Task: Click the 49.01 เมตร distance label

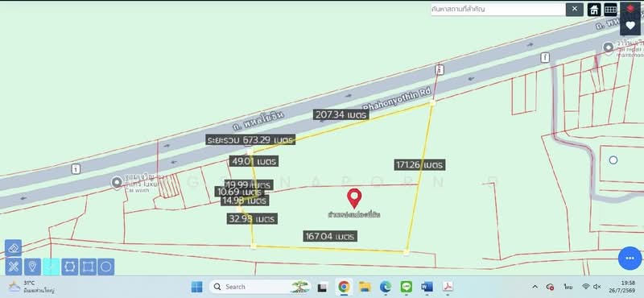Action: [x=254, y=161]
